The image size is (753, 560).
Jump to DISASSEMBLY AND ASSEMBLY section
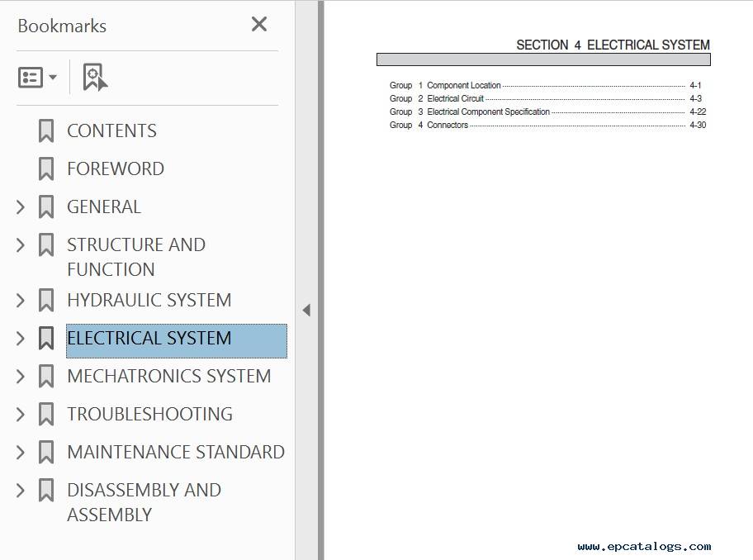click(144, 502)
